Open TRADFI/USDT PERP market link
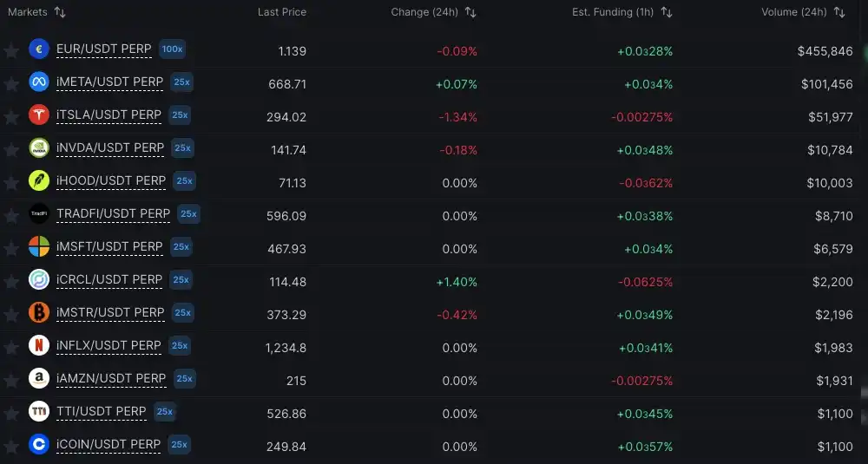 point(113,213)
